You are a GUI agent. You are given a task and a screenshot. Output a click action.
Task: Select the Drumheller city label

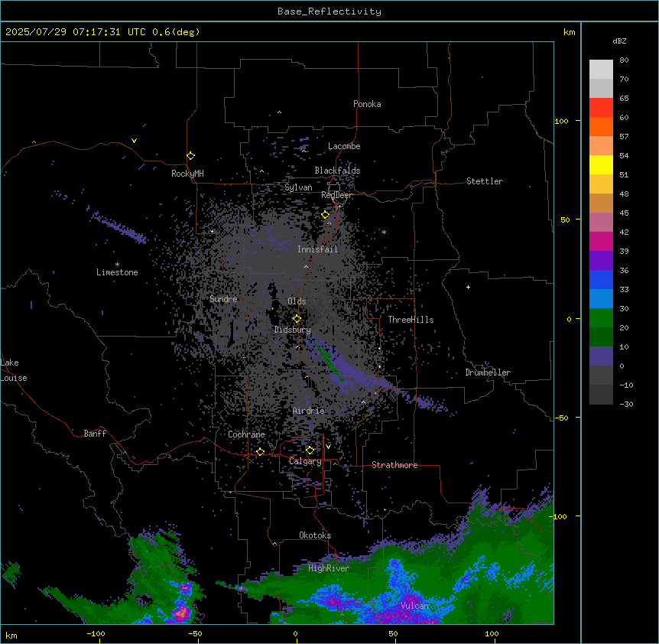tap(488, 372)
